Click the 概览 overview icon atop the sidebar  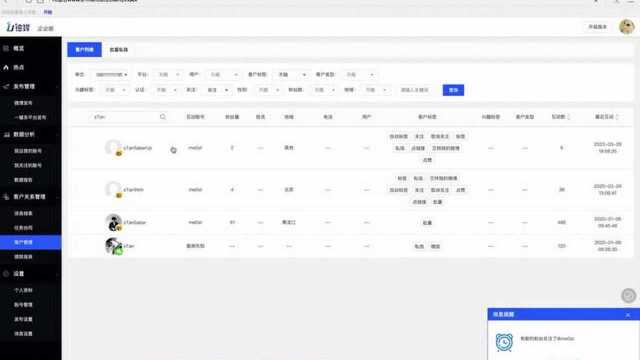(x=6, y=49)
